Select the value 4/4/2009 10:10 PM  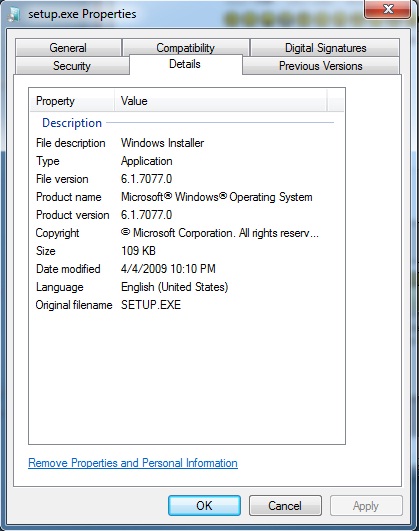point(168,269)
